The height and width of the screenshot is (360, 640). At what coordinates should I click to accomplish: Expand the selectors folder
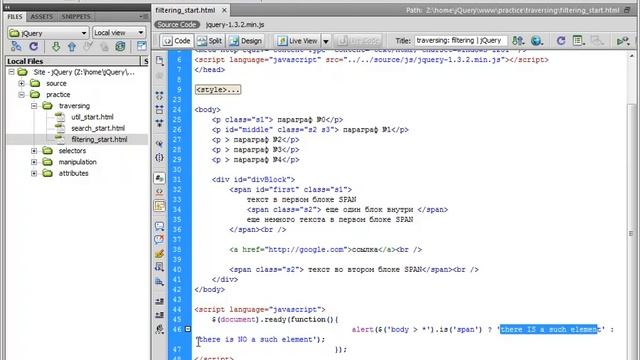pos(34,151)
